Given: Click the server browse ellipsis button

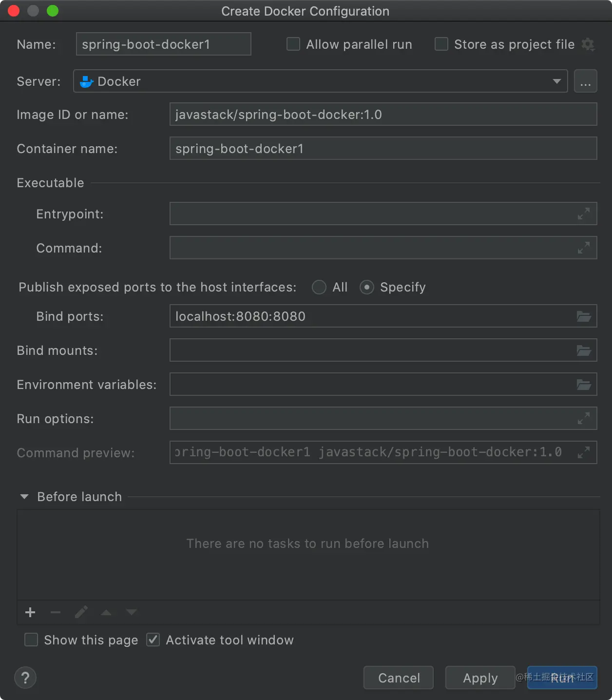Looking at the screenshot, I should pos(586,81).
